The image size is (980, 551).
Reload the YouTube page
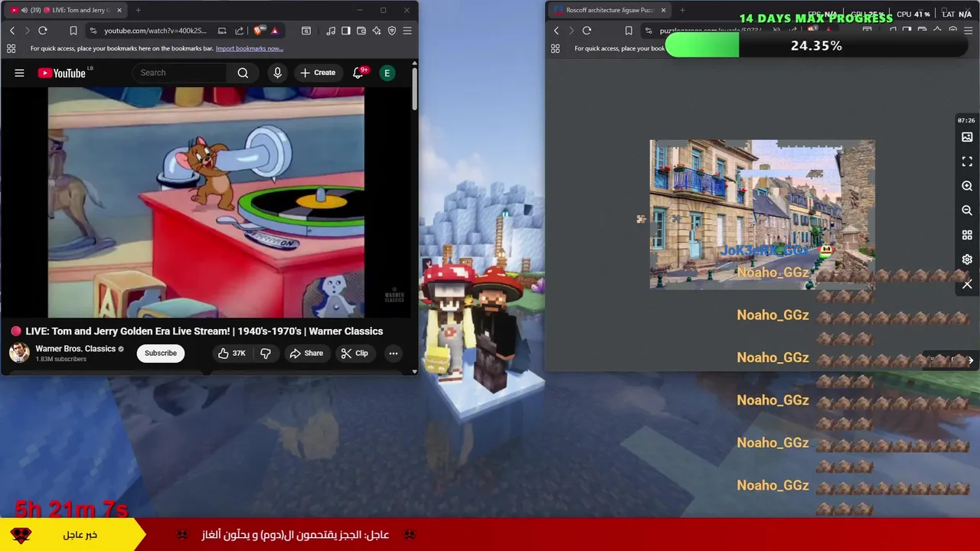43,31
